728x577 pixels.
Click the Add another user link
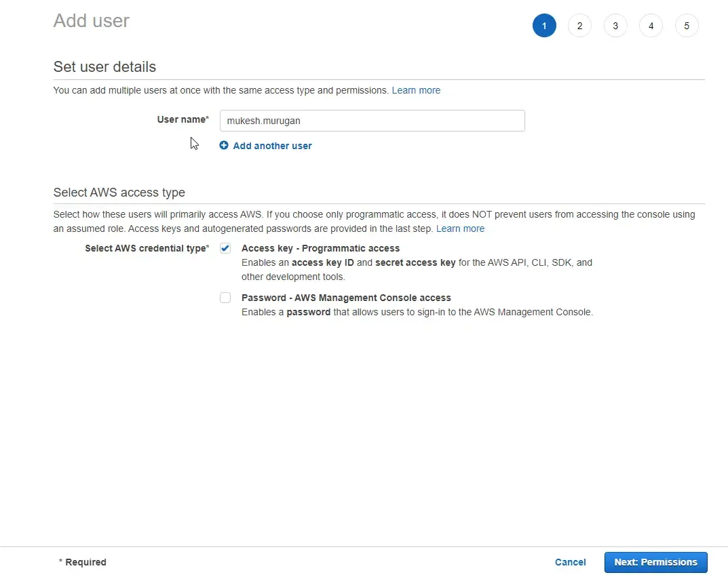click(x=272, y=145)
